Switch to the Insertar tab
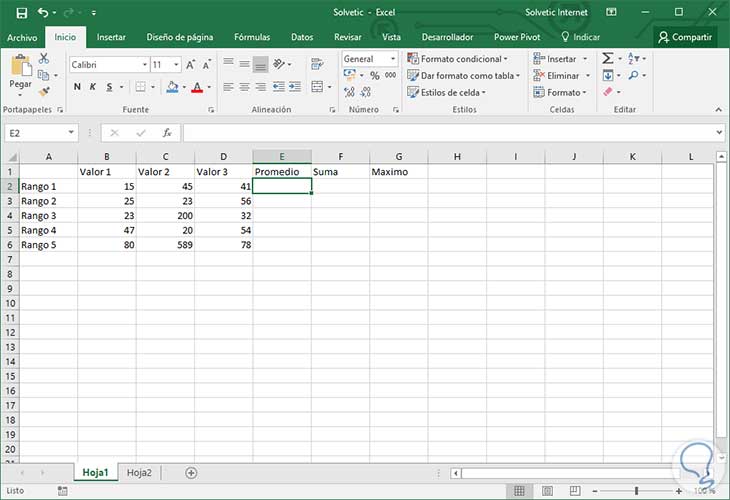Viewport: 730px width, 500px height. pyautogui.click(x=111, y=37)
